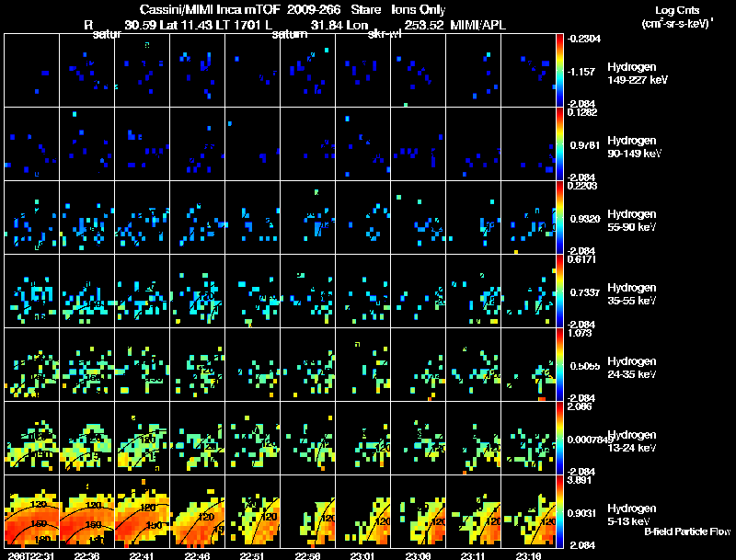Click the '0.6171' colorbar value

point(582,259)
